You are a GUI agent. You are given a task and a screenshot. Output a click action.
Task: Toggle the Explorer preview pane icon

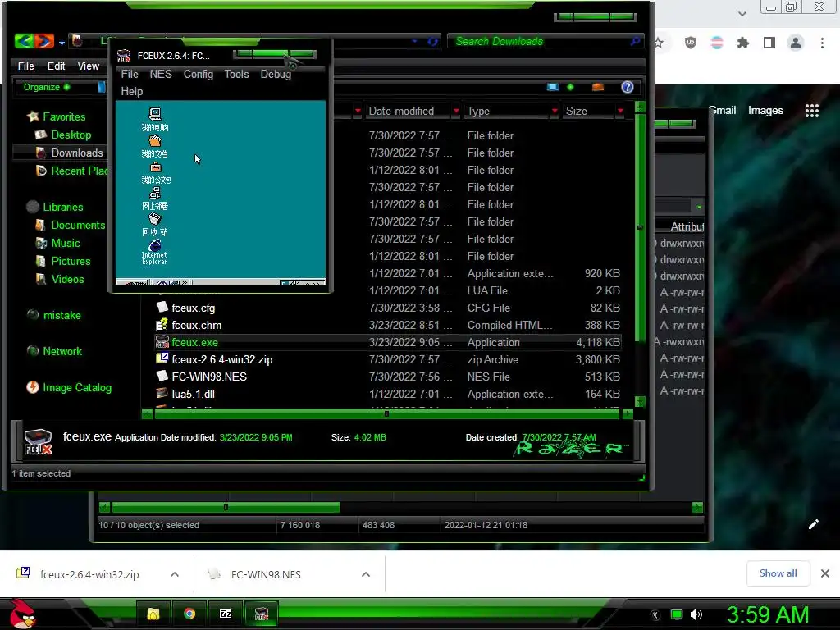click(598, 87)
